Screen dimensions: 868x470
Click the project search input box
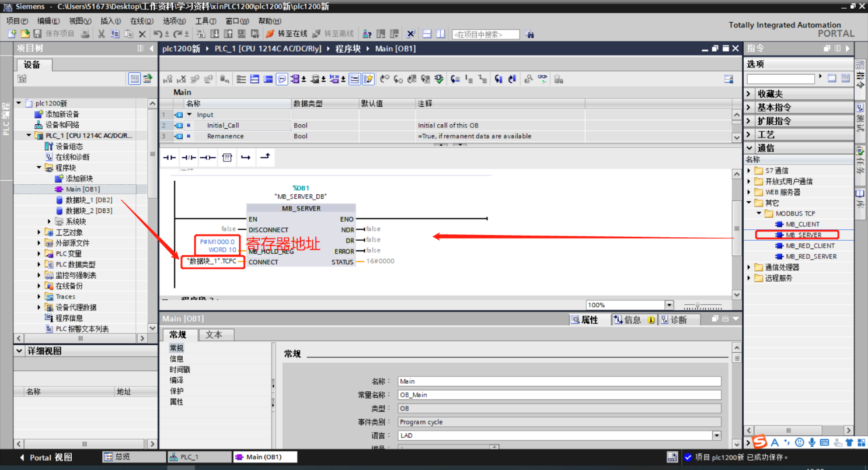coord(486,34)
